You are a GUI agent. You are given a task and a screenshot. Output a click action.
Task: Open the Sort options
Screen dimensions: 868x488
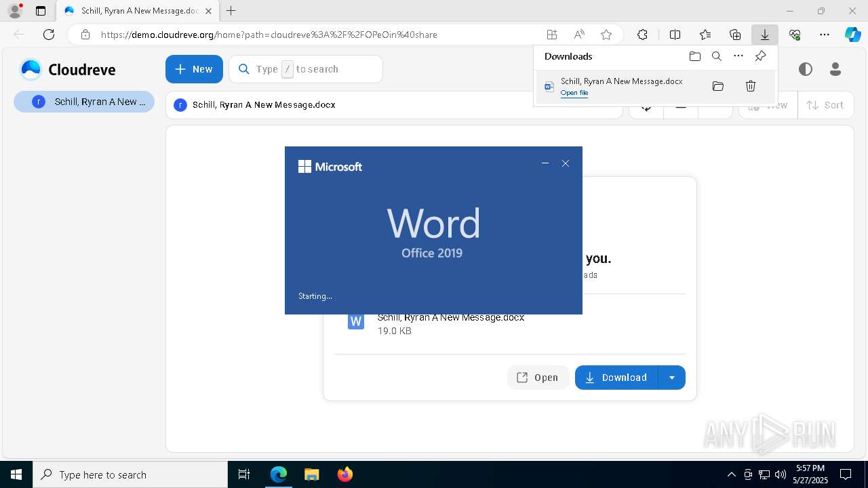pyautogui.click(x=825, y=105)
